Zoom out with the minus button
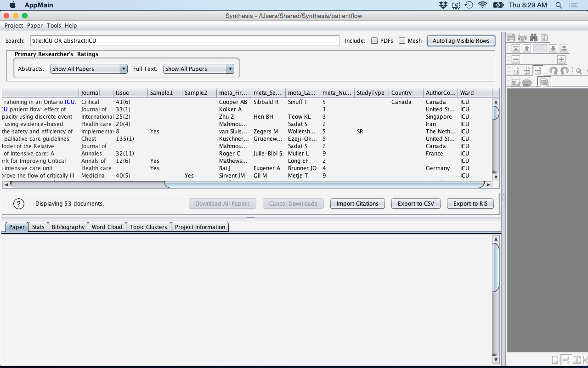This screenshot has width=588, height=368. [x=516, y=59]
